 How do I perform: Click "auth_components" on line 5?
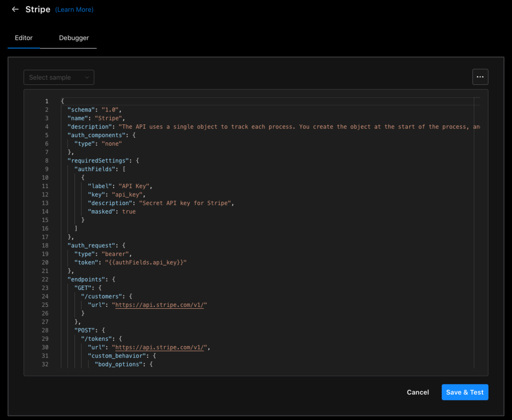96,135
